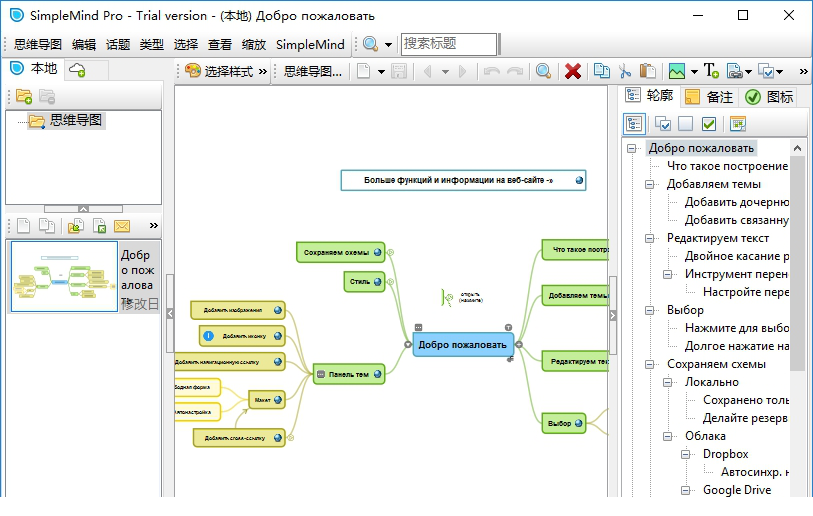Toggle the show checkboxes icon in the outline toolbar
The image size is (813, 516).
tap(663, 123)
